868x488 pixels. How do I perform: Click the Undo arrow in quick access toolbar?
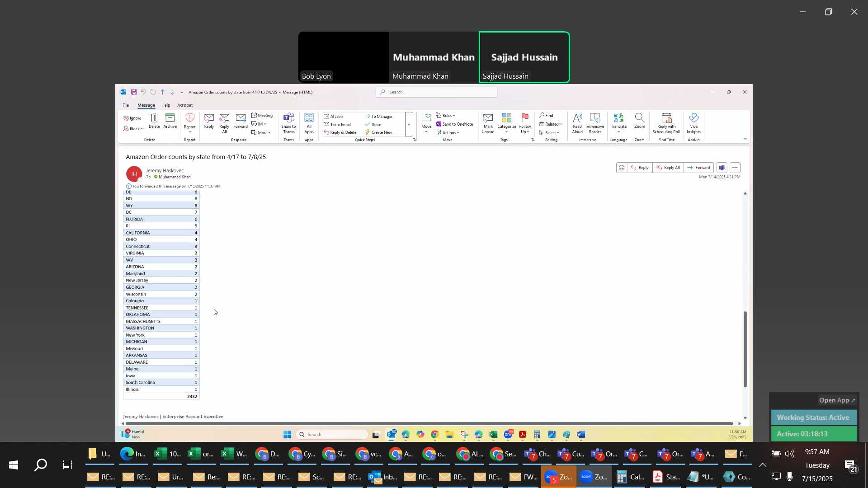coord(143,92)
